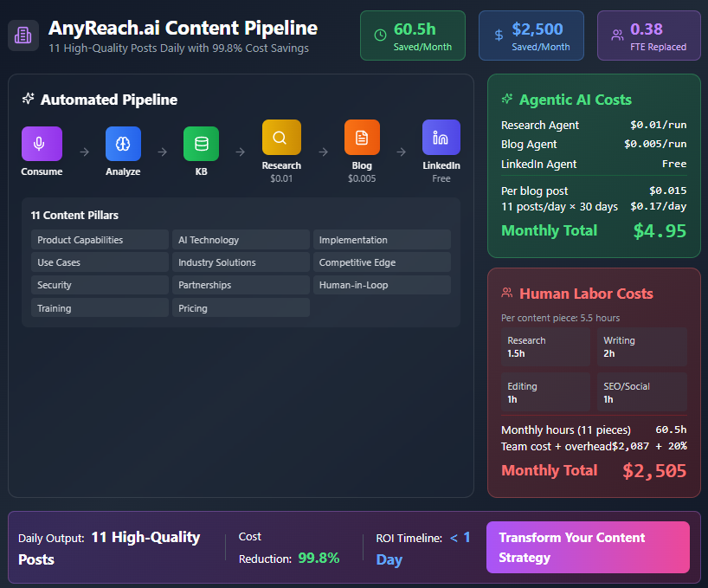The image size is (708, 588).
Task: Click the green database KB icon
Action: (201, 144)
